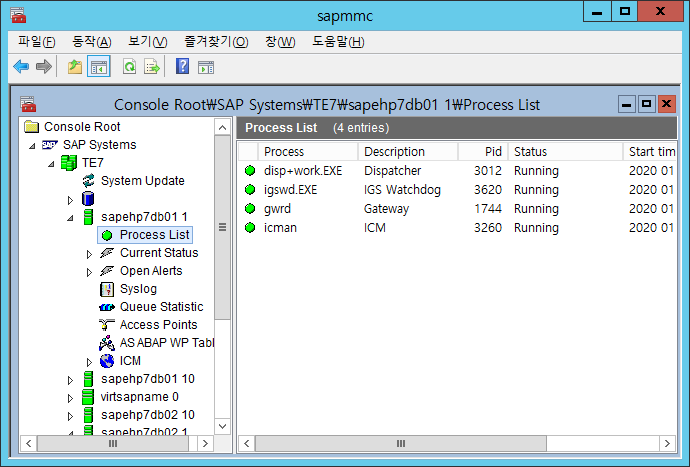The image size is (690, 467).
Task: Open the 창(W) menu
Action: tap(280, 42)
